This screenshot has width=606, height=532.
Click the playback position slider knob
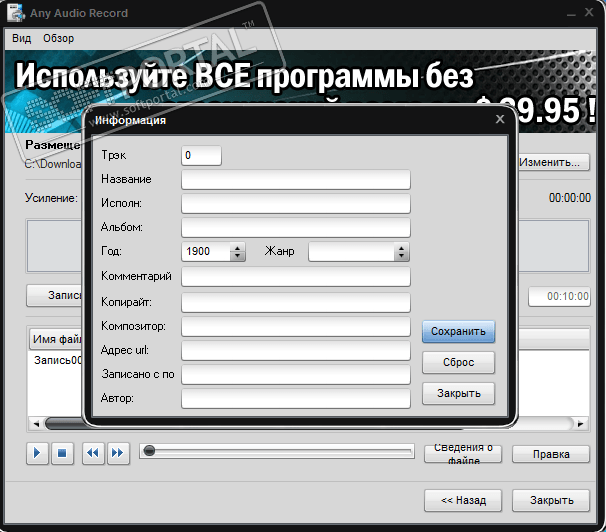149,450
